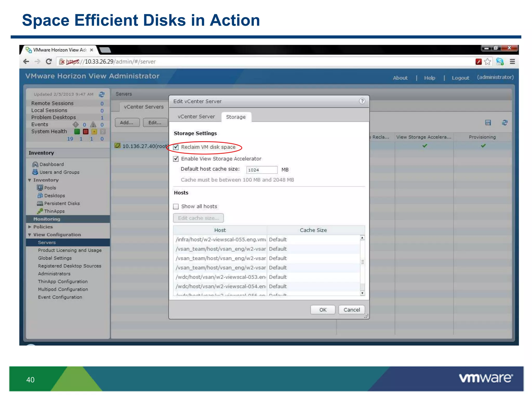Screen dimensions: 532x399
Task: Open Administrators in sidebar
Action: point(54,274)
